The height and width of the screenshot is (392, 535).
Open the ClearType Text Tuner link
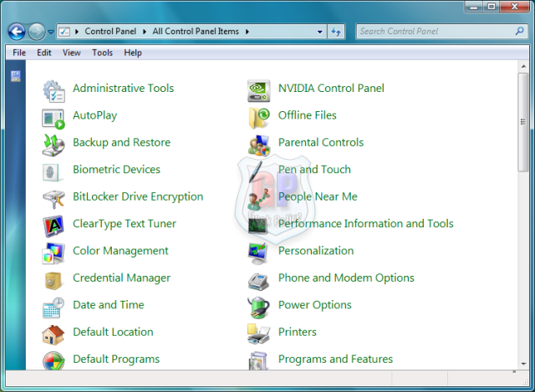[125, 224]
